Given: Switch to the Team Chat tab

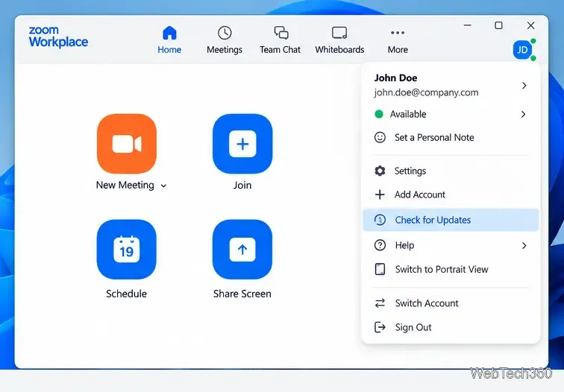Looking at the screenshot, I should 281,40.
